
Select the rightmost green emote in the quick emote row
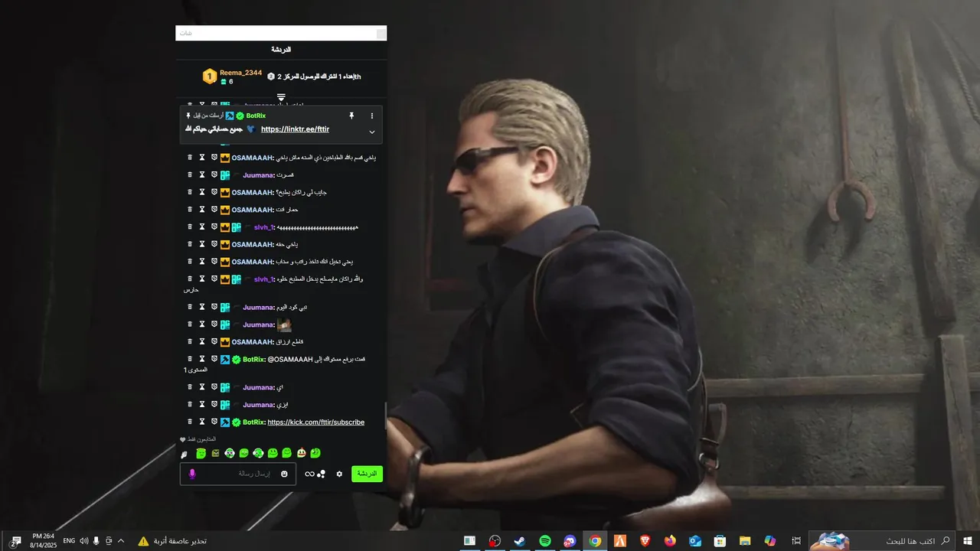(x=315, y=453)
